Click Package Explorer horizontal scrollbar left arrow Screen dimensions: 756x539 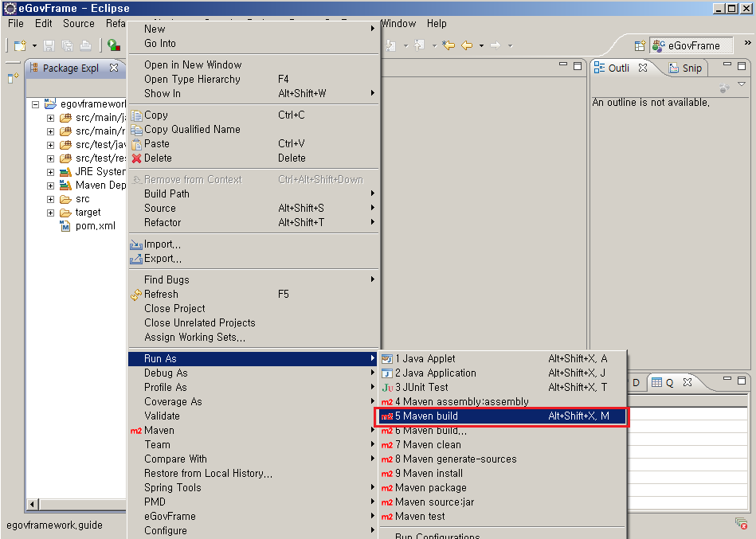point(33,505)
